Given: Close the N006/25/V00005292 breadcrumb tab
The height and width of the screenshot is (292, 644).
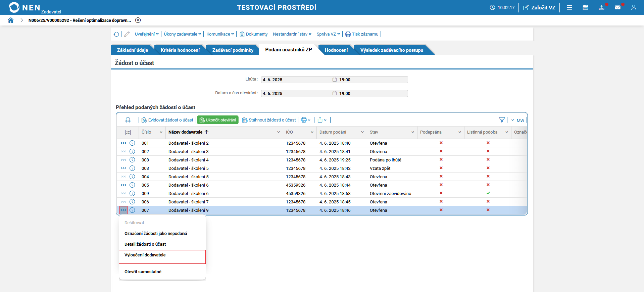Looking at the screenshot, I should (x=138, y=20).
